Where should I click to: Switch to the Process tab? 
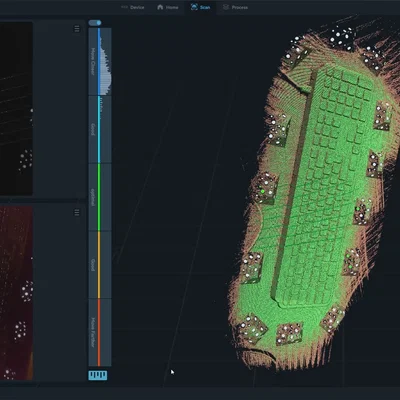pyautogui.click(x=235, y=7)
